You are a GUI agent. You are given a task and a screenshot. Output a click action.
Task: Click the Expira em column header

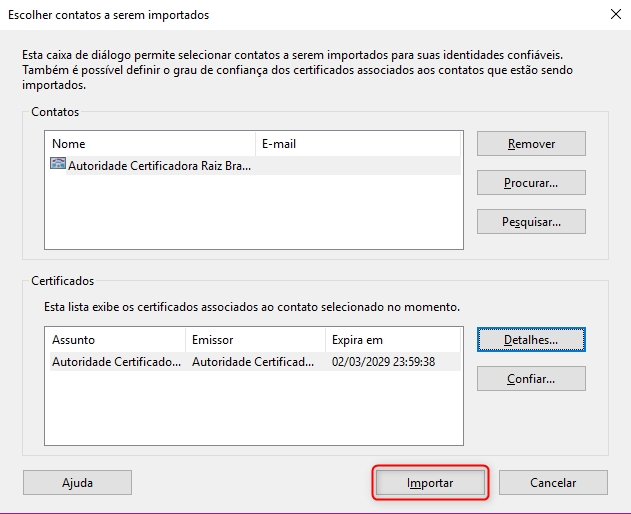coord(393,340)
